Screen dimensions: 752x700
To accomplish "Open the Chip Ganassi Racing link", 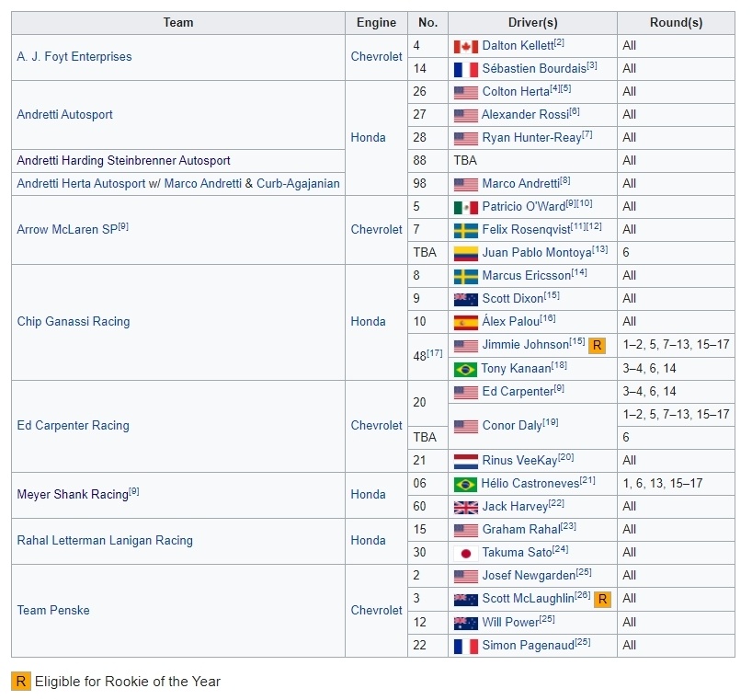I will pos(74,321).
